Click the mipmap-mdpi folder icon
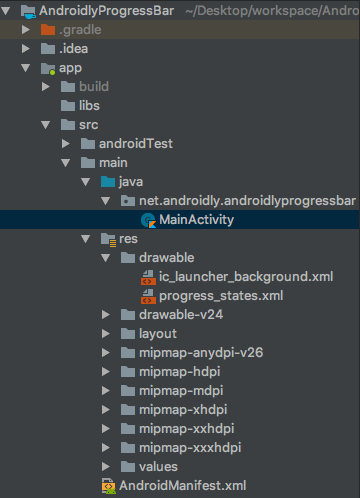 coord(128,391)
